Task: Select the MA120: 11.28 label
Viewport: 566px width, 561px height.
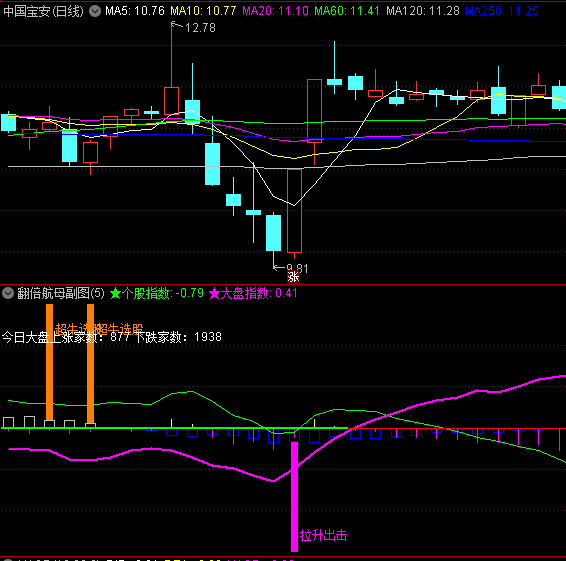Action: (423, 11)
